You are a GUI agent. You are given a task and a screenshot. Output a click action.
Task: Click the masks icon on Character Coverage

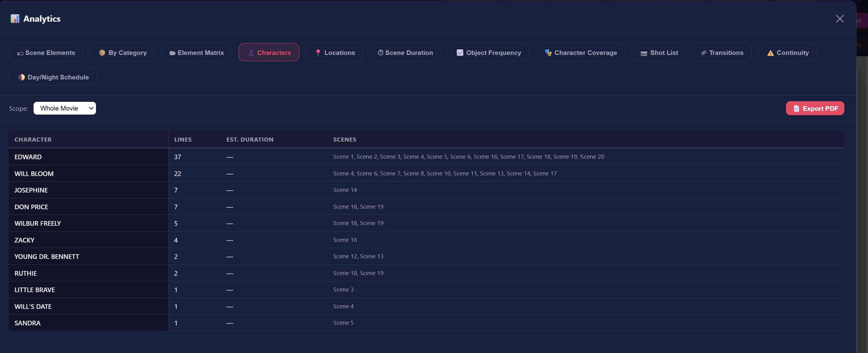[548, 52]
